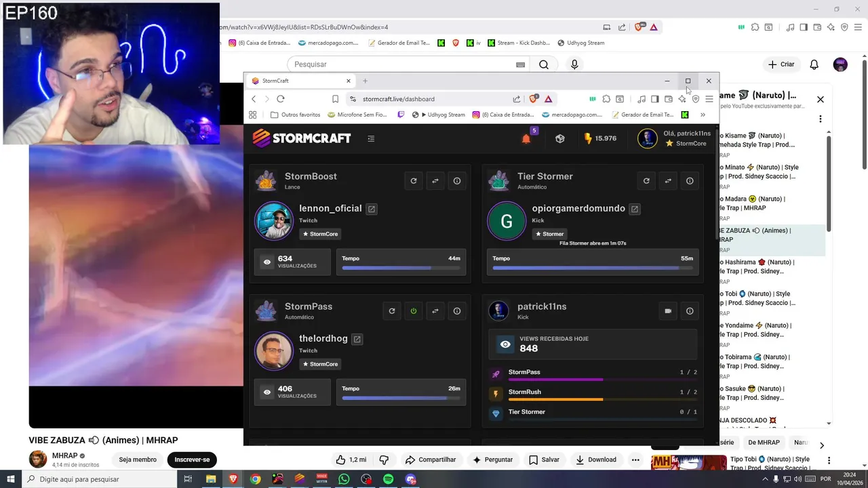Viewport: 868px width, 488px height.
Task: Click the 634 visualizações eye icon
Action: coord(267,262)
